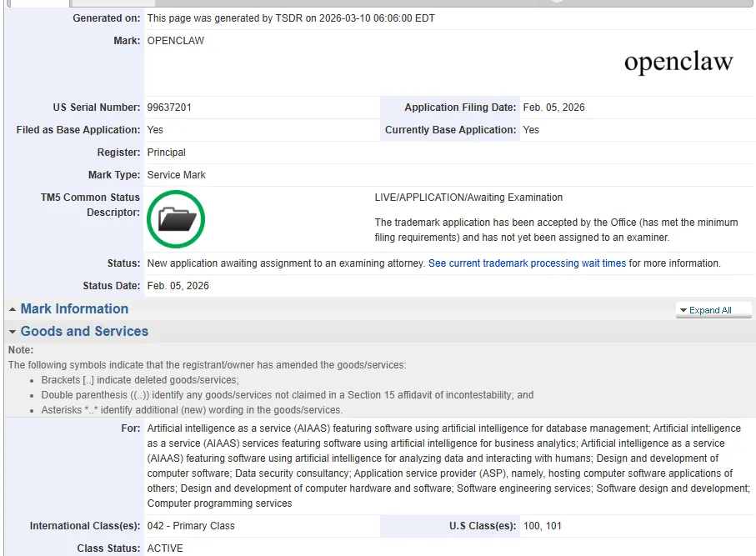Click the green folder status icon
The width and height of the screenshot is (756, 556).
point(176,219)
